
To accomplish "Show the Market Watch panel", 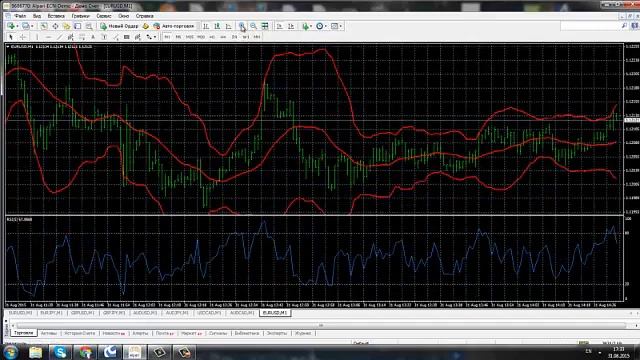I will (x=44, y=26).
